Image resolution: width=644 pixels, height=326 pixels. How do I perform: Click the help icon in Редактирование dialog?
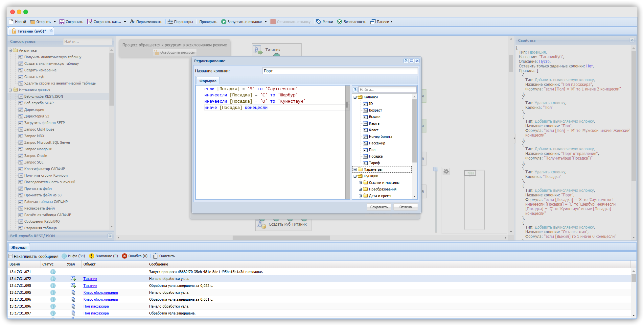(406, 61)
